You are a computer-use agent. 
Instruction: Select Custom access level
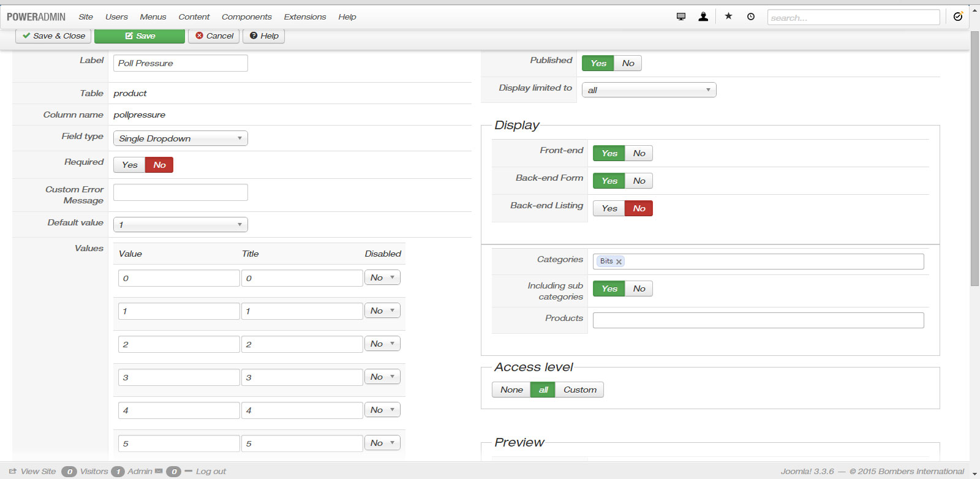click(579, 390)
